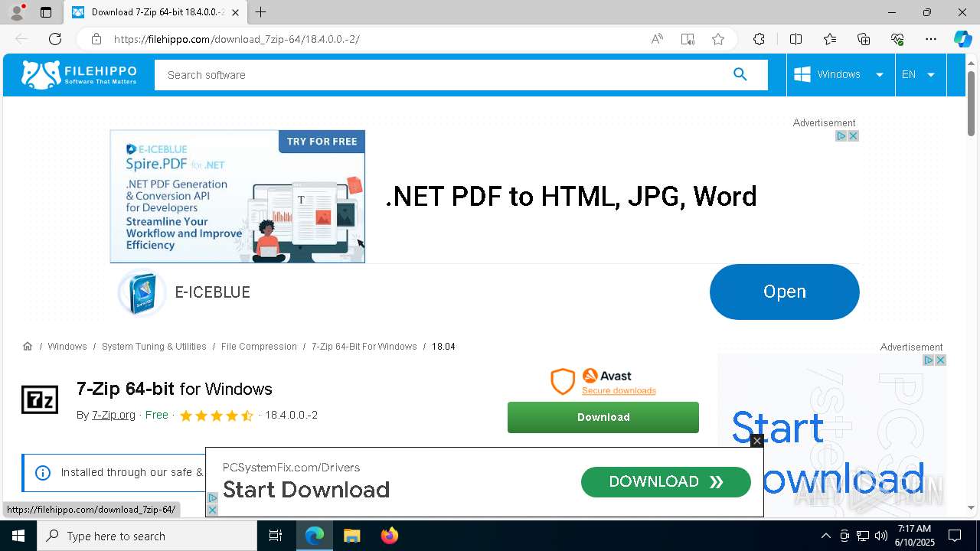Click the browser profile icon

17,12
